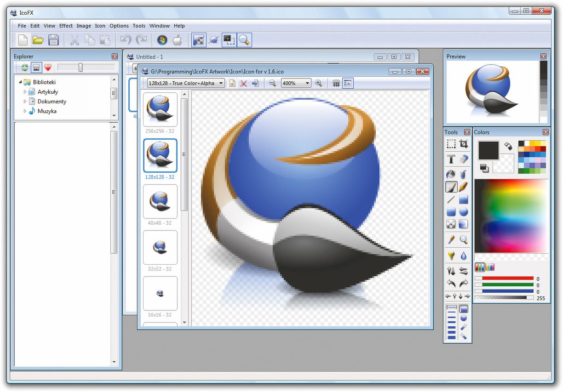Collapse the Biblioteki tree node

tap(20, 82)
